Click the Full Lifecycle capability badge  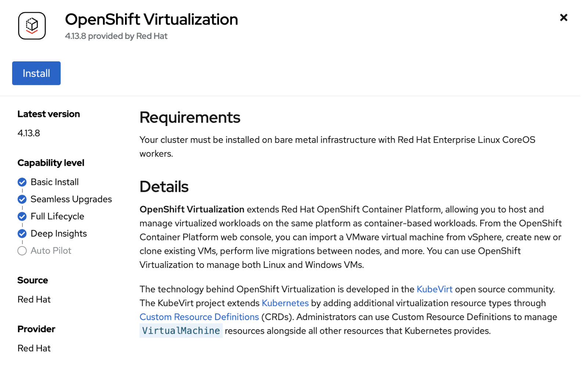pos(22,216)
